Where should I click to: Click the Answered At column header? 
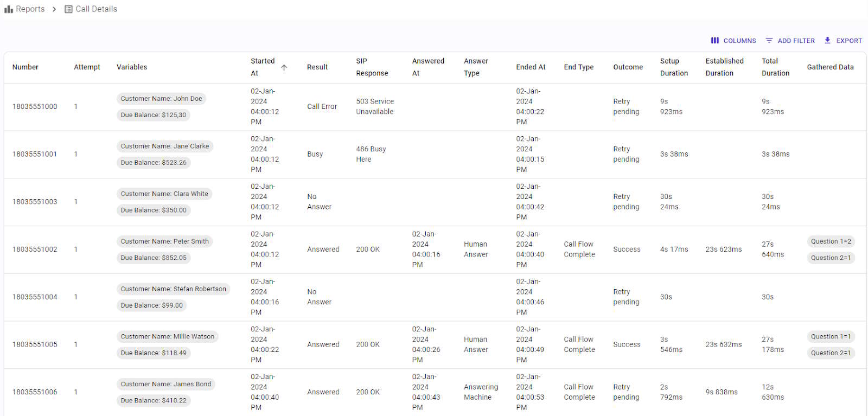tap(428, 67)
